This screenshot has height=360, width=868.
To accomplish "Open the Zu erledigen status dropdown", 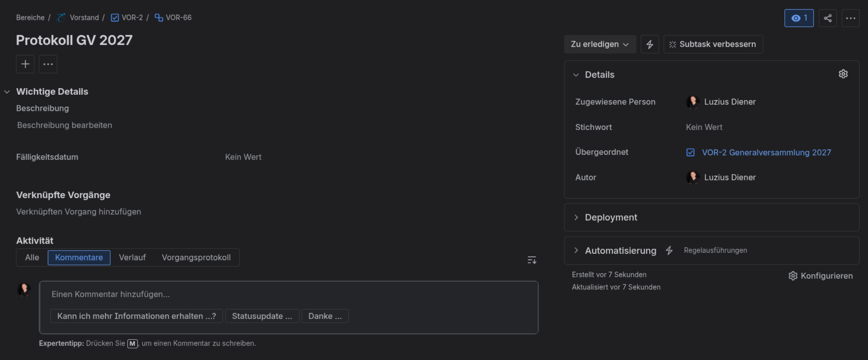I will (600, 44).
